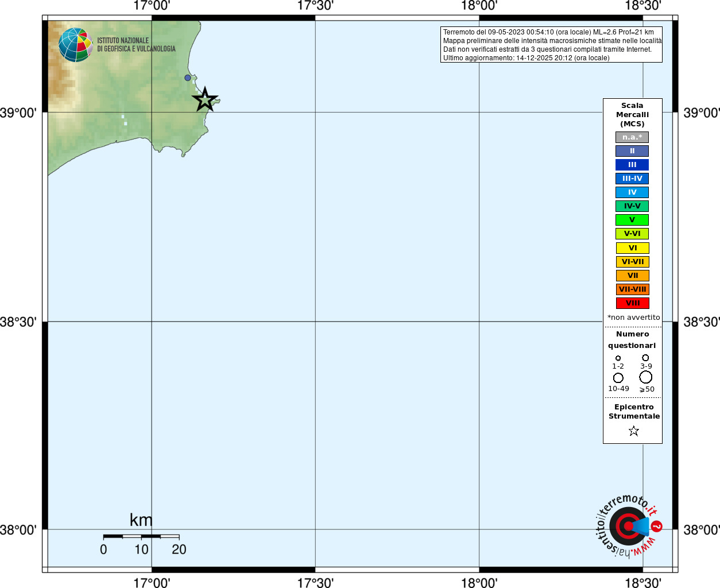Click the III-IV intensity swatch
The height and width of the screenshot is (588, 720).
click(632, 179)
